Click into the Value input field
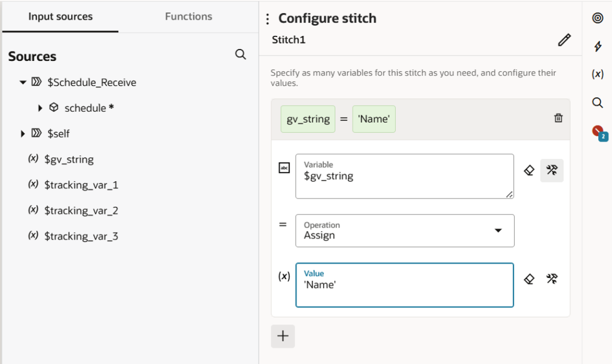This screenshot has height=364, width=612. click(x=404, y=285)
